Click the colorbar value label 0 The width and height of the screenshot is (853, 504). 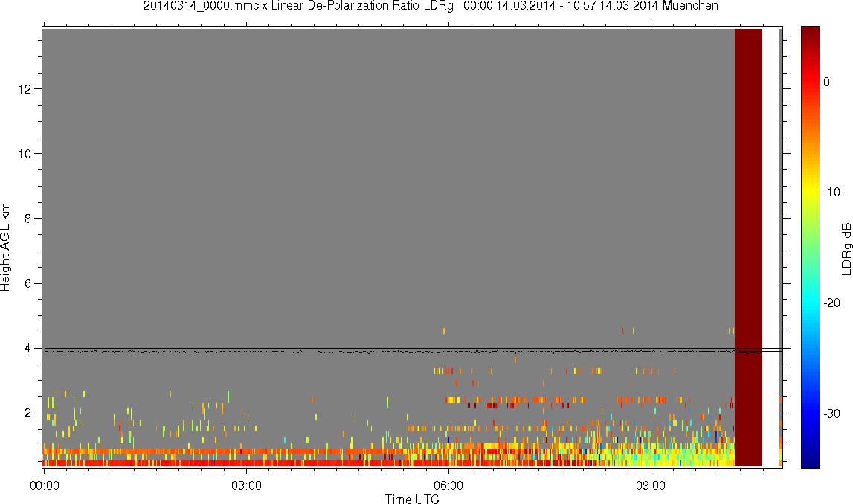(826, 82)
